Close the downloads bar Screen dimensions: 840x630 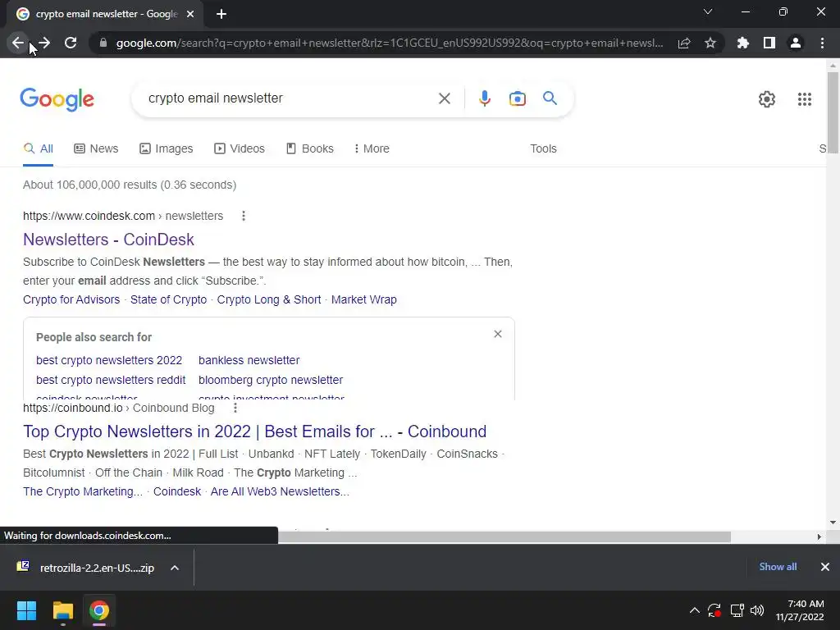point(825,567)
